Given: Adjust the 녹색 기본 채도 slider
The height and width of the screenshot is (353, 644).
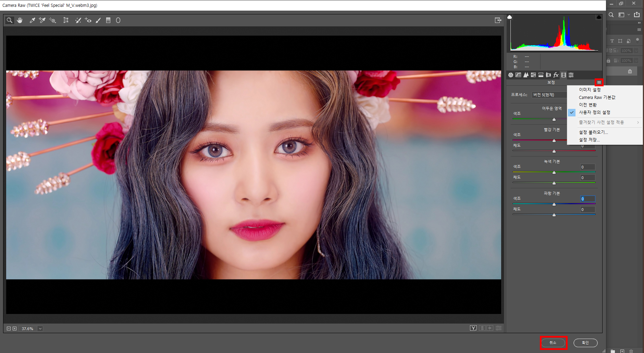Looking at the screenshot, I should point(554,183).
